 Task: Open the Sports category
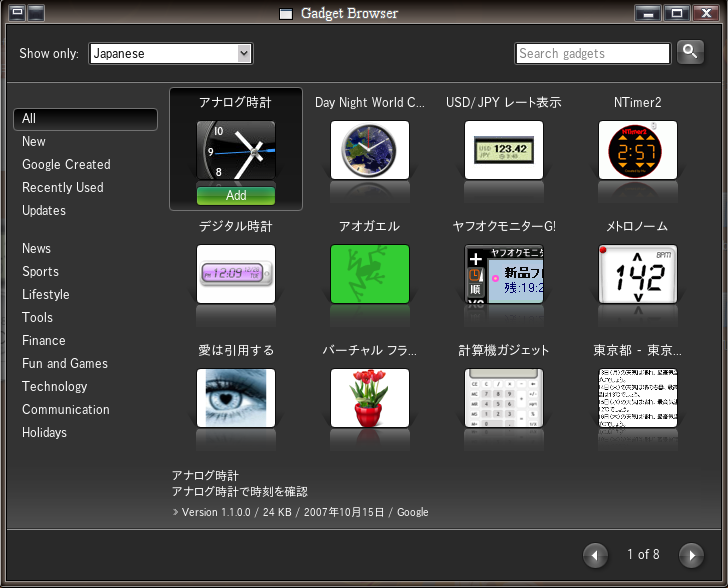40,272
